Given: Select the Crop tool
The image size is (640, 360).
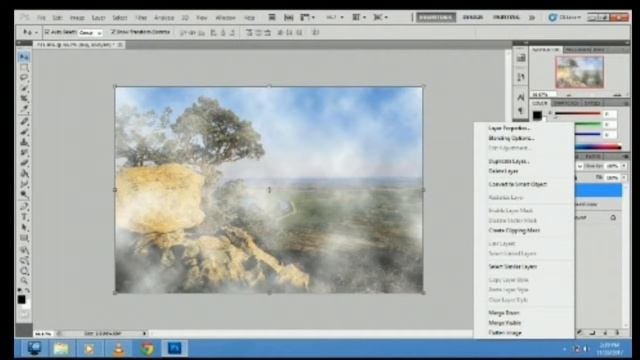Looking at the screenshot, I should pos(24,98).
